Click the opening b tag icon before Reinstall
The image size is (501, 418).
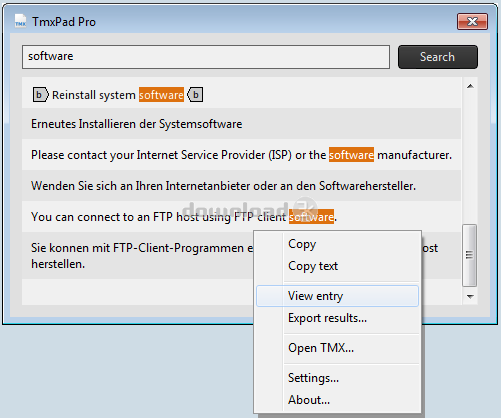tap(40, 95)
